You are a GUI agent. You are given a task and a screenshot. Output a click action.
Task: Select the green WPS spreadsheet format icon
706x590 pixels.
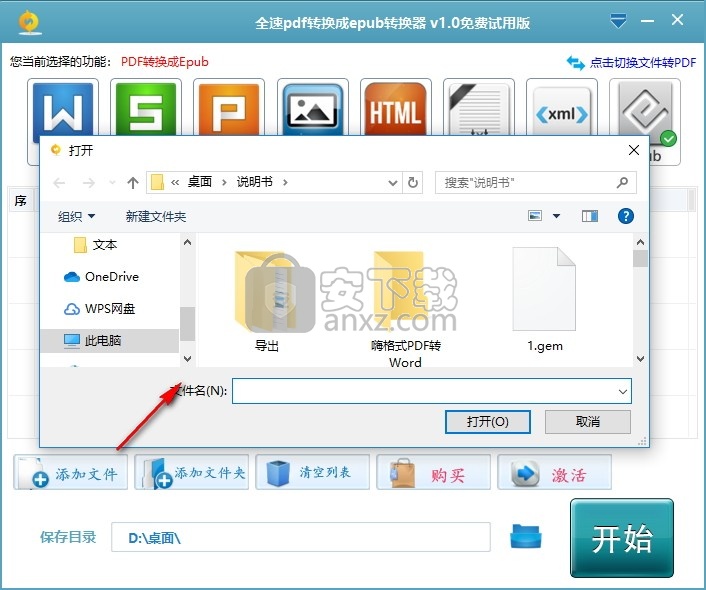pyautogui.click(x=145, y=108)
